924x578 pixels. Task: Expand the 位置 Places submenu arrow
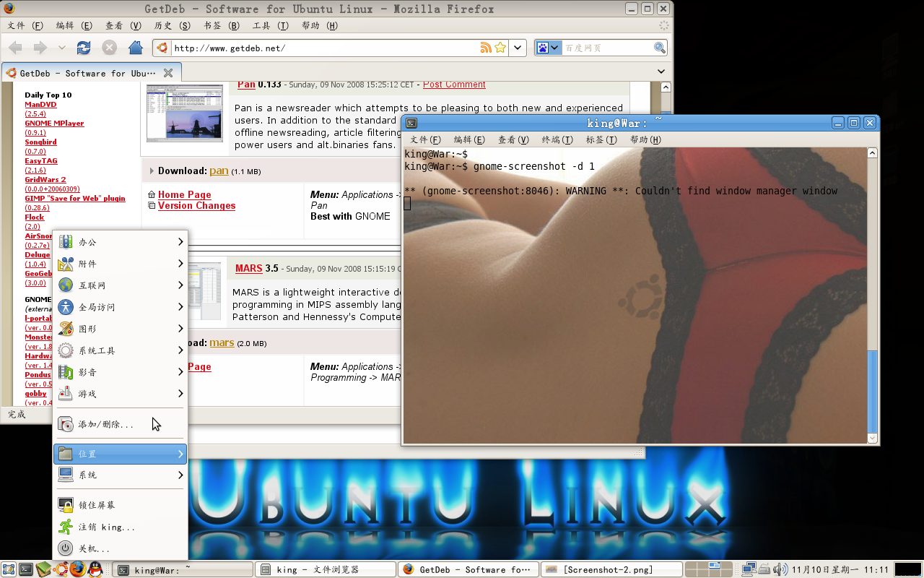tap(180, 454)
